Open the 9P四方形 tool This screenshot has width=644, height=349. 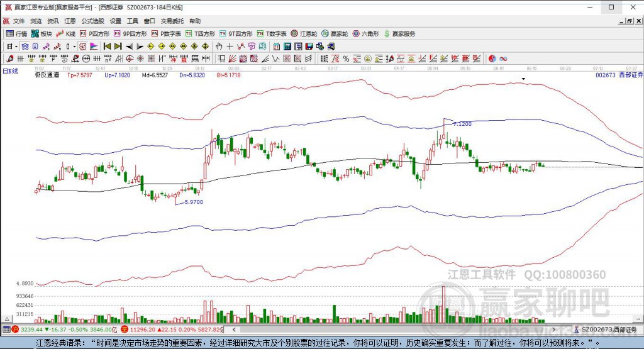tap(130, 34)
